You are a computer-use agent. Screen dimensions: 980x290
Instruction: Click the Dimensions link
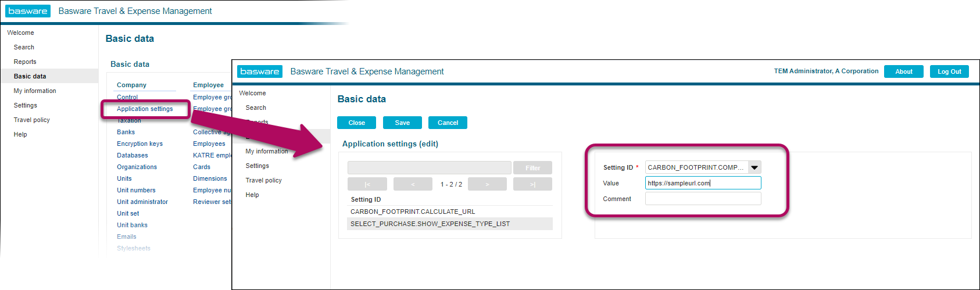210,178
